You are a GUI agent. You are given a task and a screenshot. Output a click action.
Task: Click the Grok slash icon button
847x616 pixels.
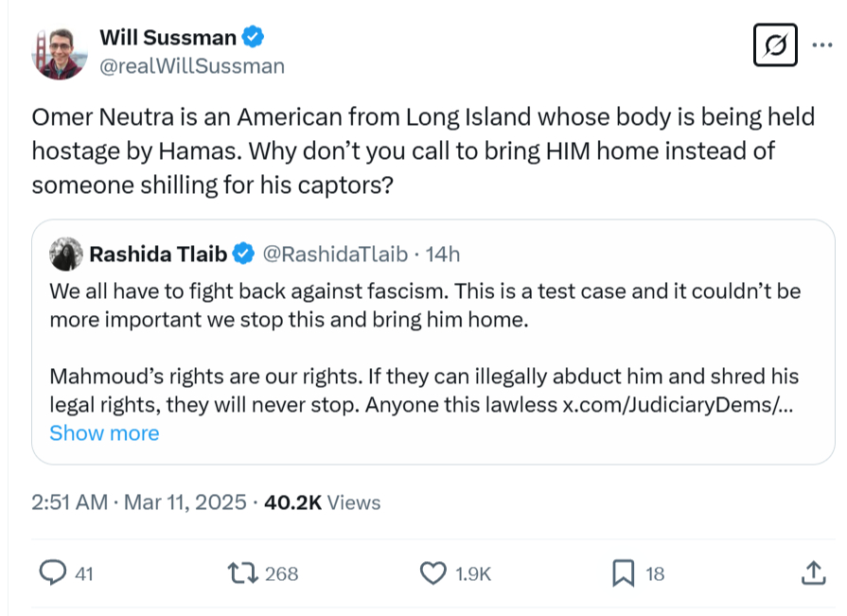(775, 44)
